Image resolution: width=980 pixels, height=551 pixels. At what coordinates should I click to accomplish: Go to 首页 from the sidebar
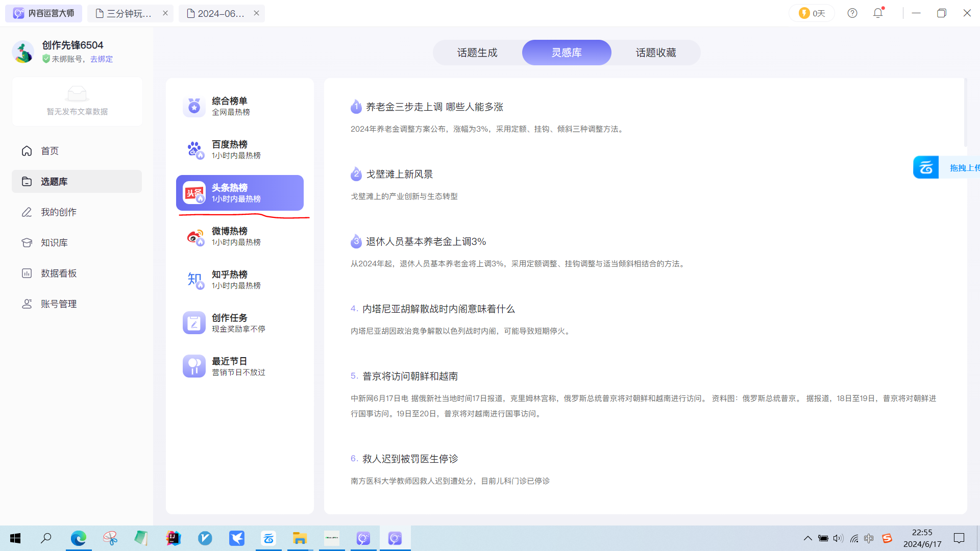[x=50, y=151]
